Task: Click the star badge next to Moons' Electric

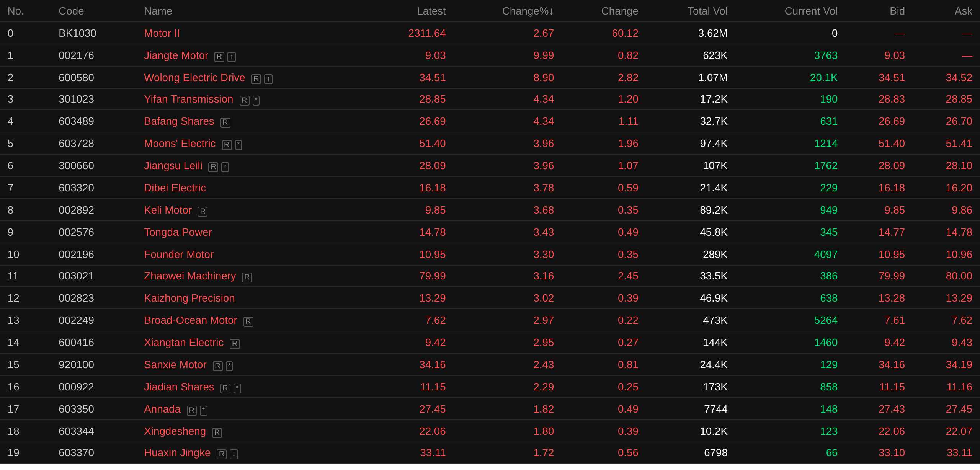Action: pyautogui.click(x=238, y=145)
